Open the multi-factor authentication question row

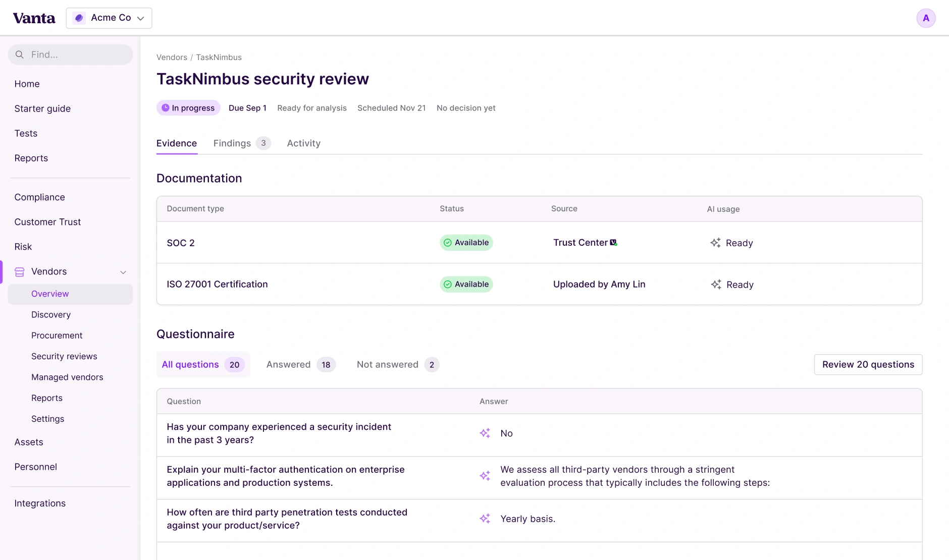point(539,478)
